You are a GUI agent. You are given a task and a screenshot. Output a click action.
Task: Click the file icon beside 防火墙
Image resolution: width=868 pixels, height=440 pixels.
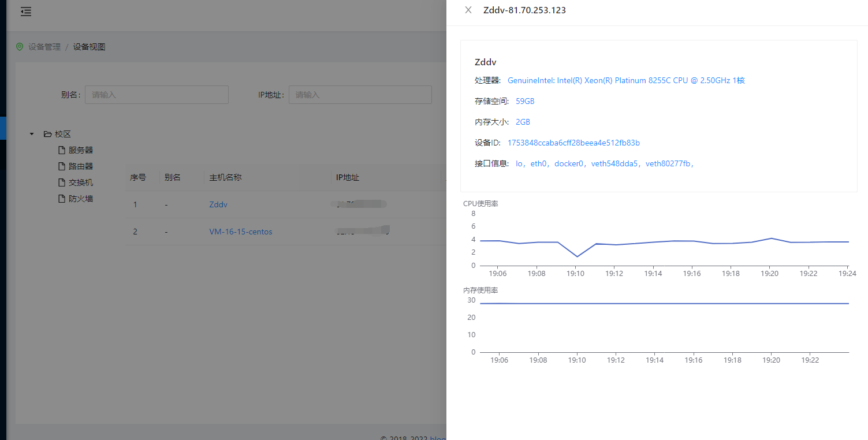pos(62,199)
